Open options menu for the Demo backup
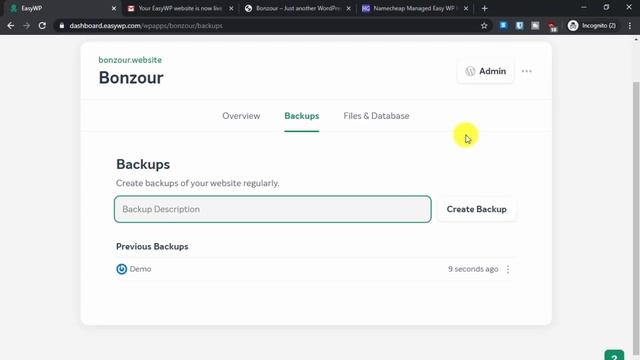 [x=508, y=269]
